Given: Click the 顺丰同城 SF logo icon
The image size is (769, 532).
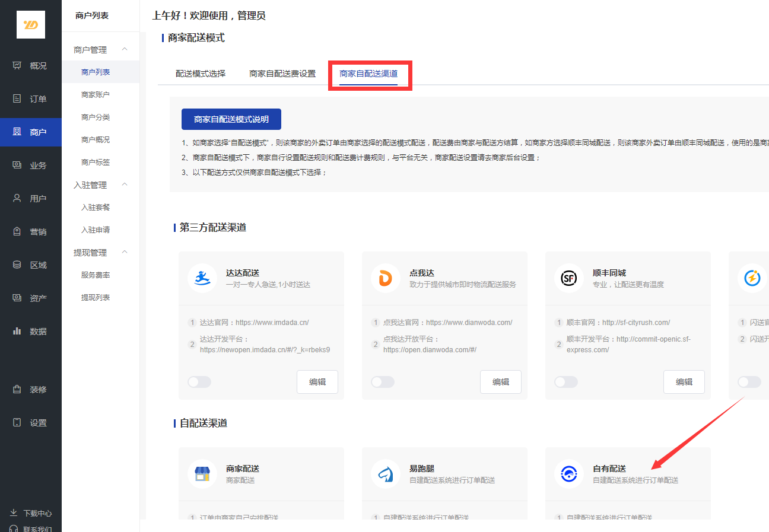Looking at the screenshot, I should click(569, 278).
